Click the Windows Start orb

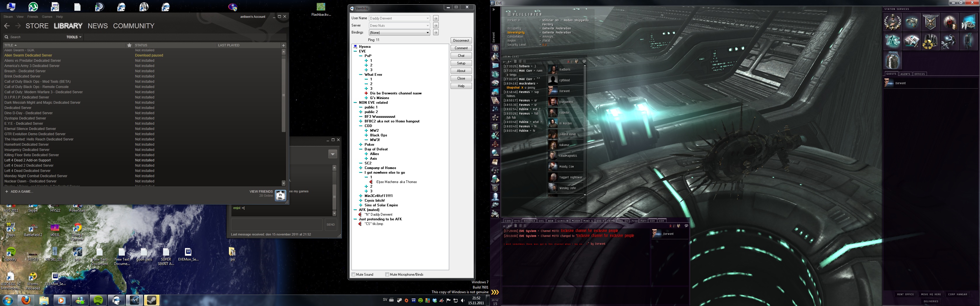click(x=8, y=301)
